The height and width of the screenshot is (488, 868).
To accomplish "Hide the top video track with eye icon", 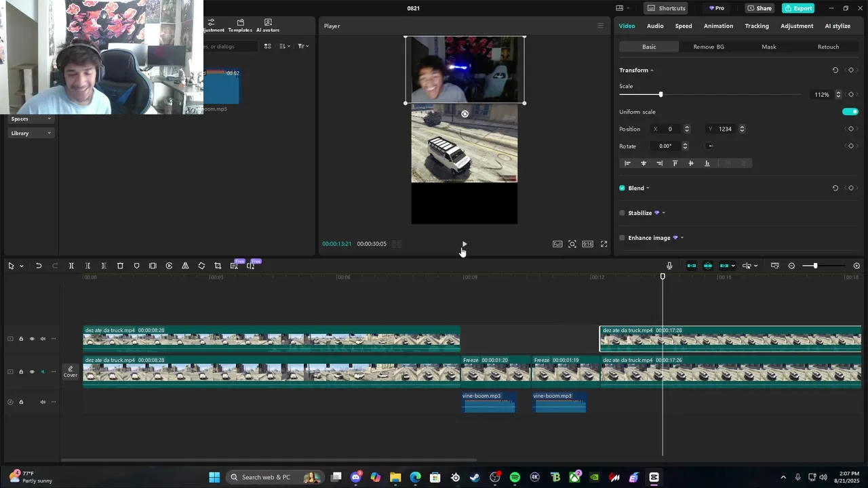I will [32, 339].
